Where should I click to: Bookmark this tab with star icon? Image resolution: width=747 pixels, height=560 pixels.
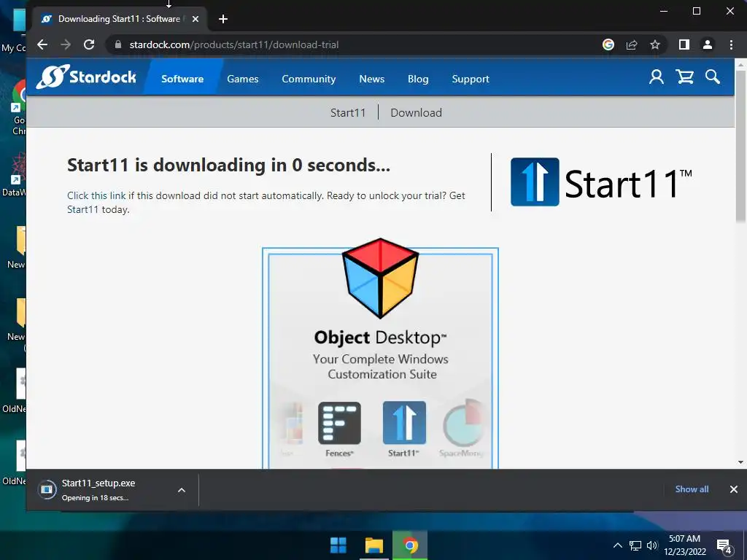tap(655, 44)
